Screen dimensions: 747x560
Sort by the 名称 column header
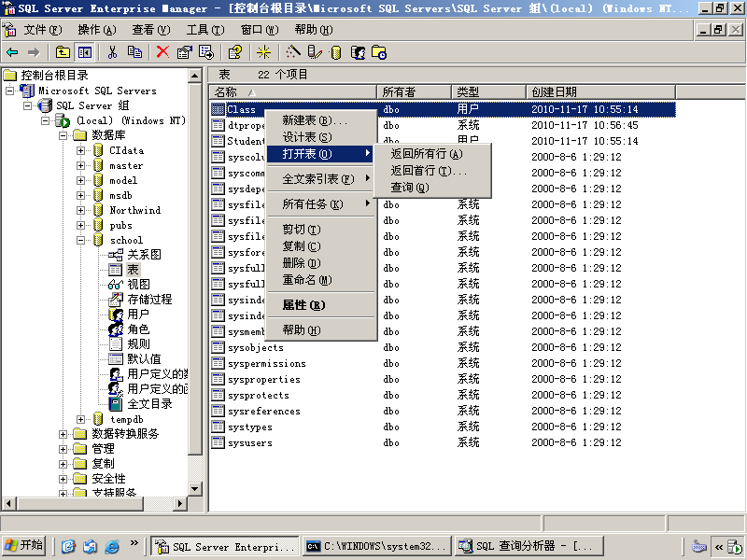point(293,91)
